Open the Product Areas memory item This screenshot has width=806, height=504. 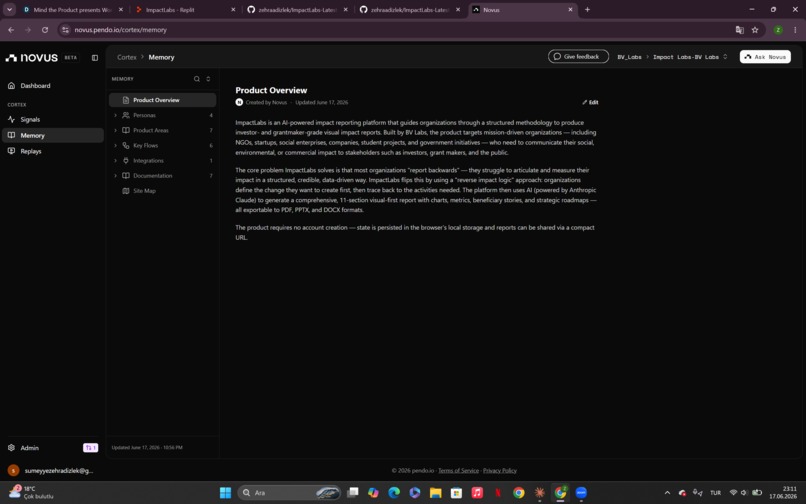tap(151, 130)
